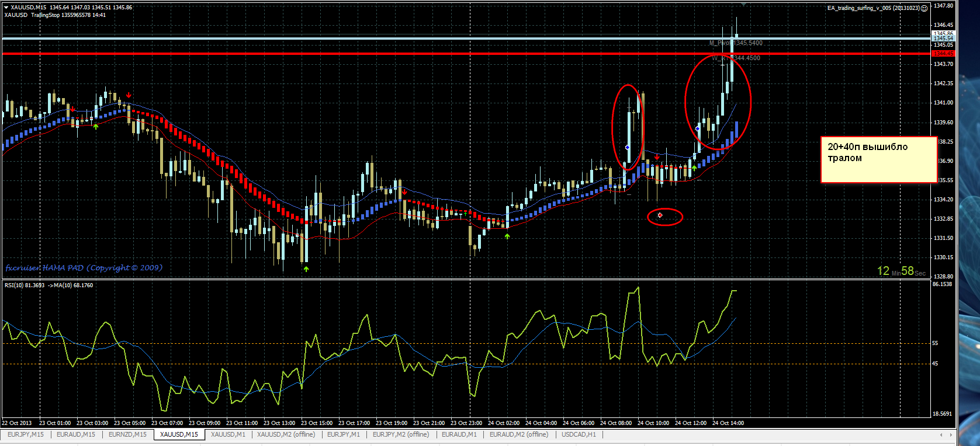The width and height of the screenshot is (980, 446).
Task: Select red dot marker below 24 Oct 10:00 candles
Action: (660, 215)
